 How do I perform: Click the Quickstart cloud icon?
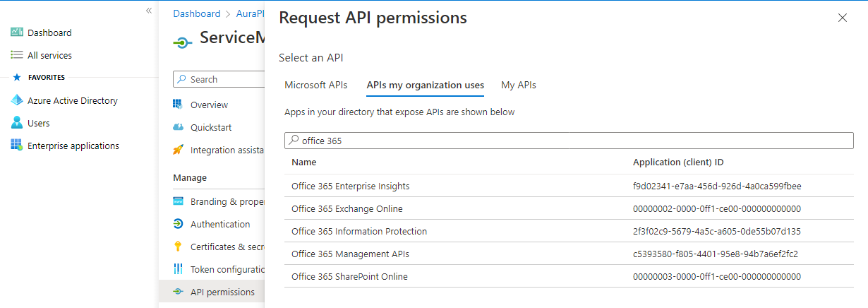pos(178,127)
